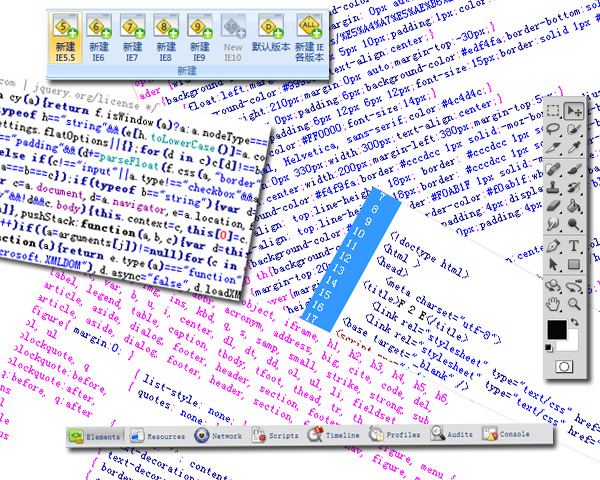600x480 pixels.
Task: Select the Smudge finger tool
Action: (553, 224)
